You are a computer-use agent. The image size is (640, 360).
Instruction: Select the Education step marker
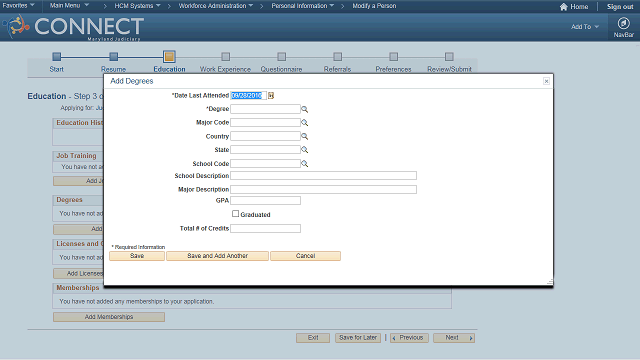pos(169,56)
